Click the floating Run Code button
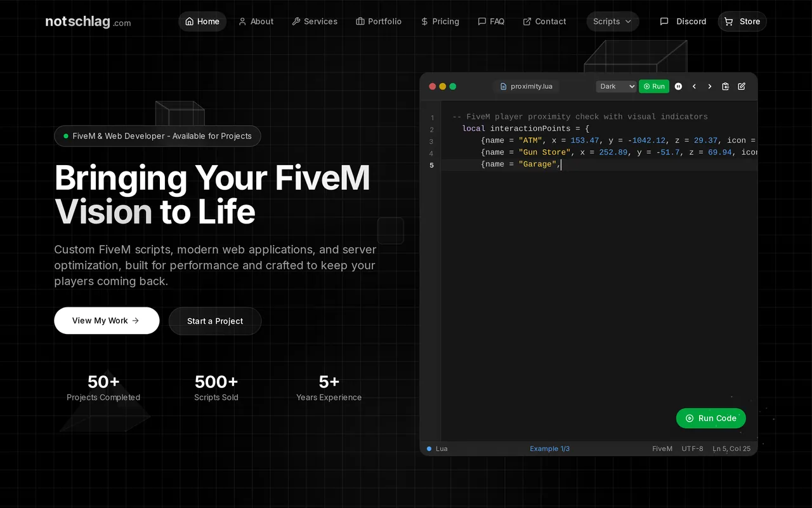 pos(711,418)
